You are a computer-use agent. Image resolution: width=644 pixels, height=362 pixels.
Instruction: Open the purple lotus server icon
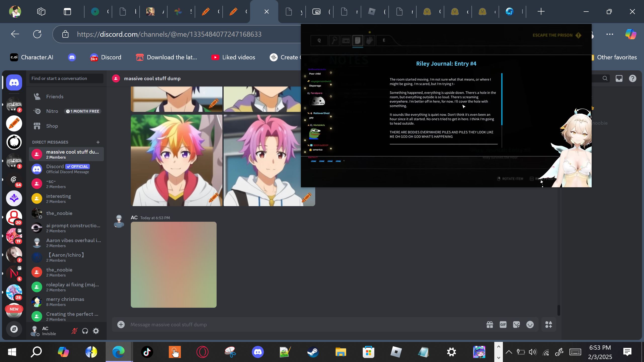(14, 198)
